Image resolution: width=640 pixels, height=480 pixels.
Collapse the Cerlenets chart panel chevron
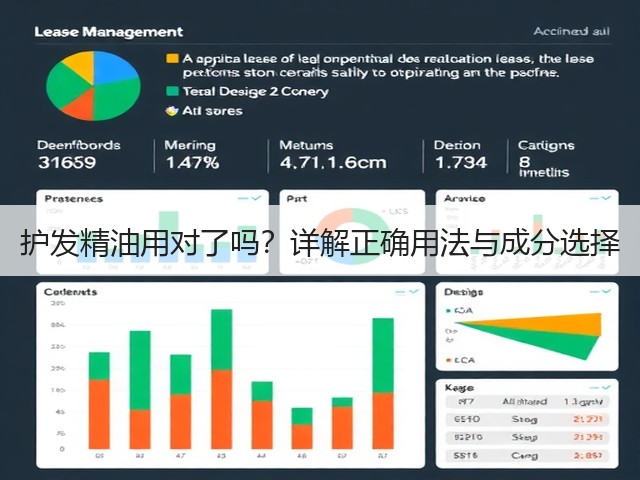click(414, 291)
